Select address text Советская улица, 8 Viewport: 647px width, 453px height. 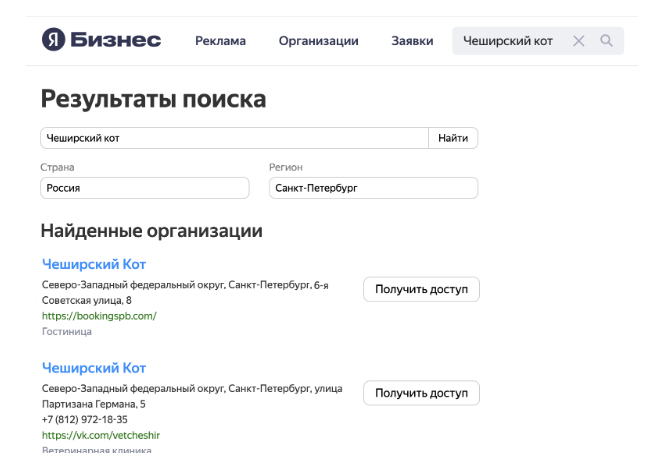click(87, 300)
